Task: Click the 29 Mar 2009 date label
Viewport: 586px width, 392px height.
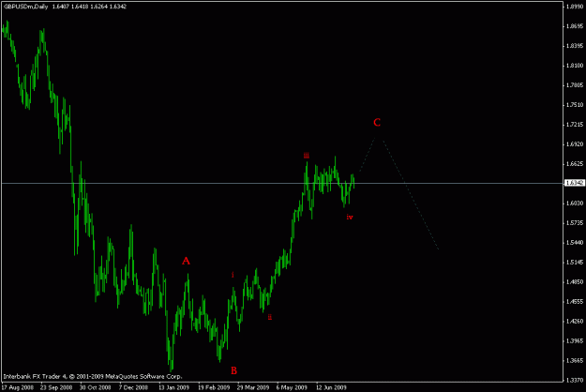Action: pos(253,387)
